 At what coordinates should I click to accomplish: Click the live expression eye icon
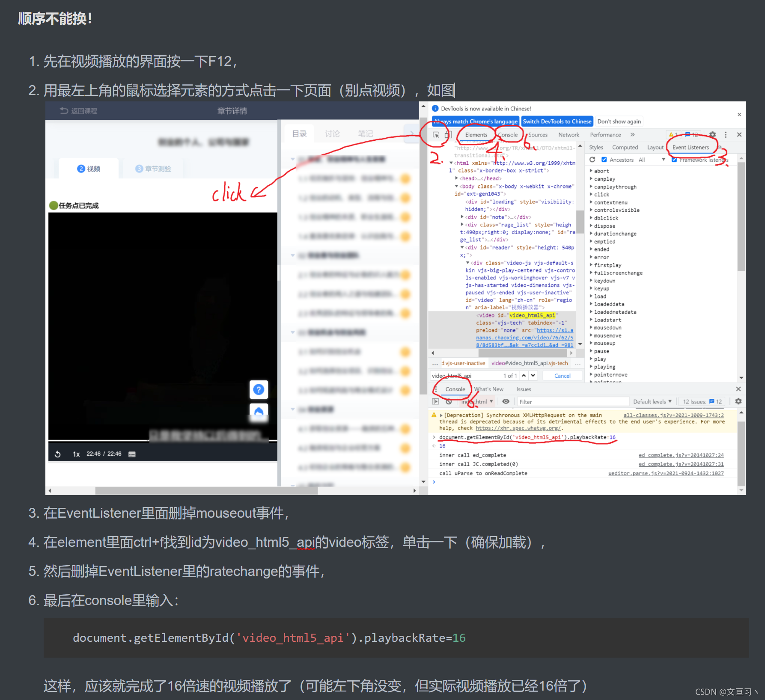pyautogui.click(x=506, y=401)
